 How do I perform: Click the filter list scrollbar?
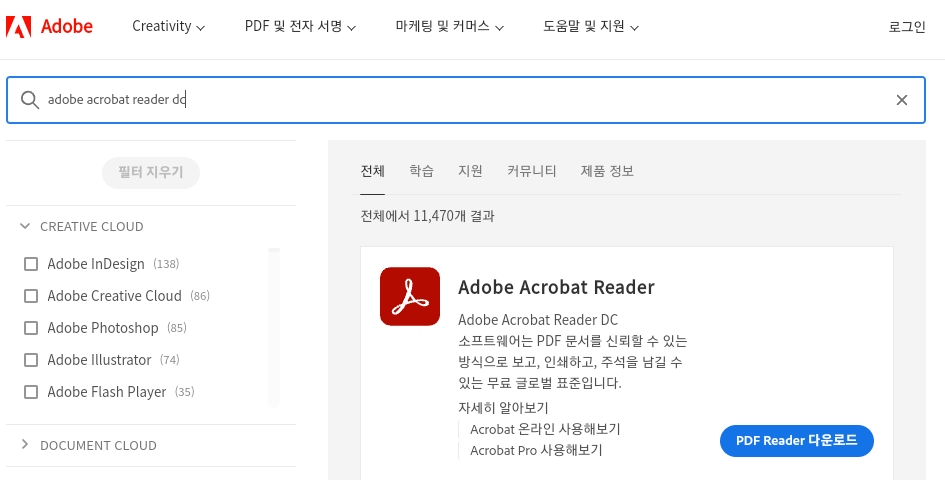coord(274,327)
